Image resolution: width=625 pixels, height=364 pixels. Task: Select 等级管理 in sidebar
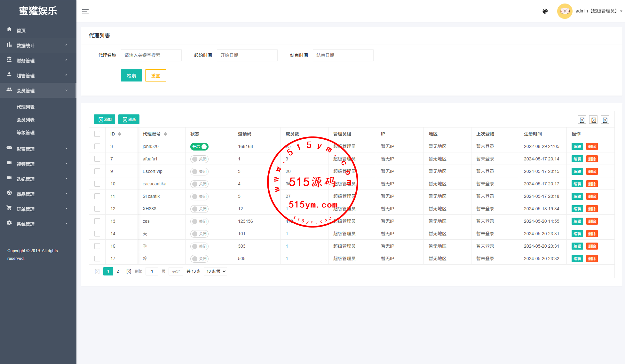pyautogui.click(x=26, y=133)
